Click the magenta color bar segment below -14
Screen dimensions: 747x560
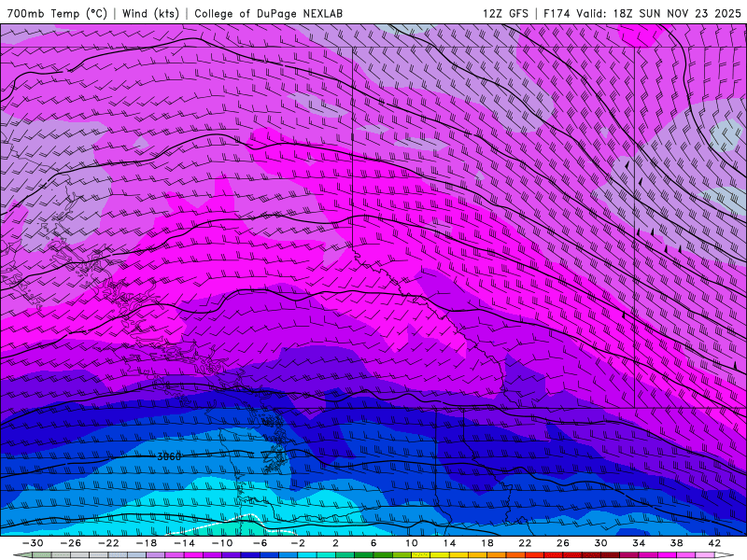(x=193, y=555)
